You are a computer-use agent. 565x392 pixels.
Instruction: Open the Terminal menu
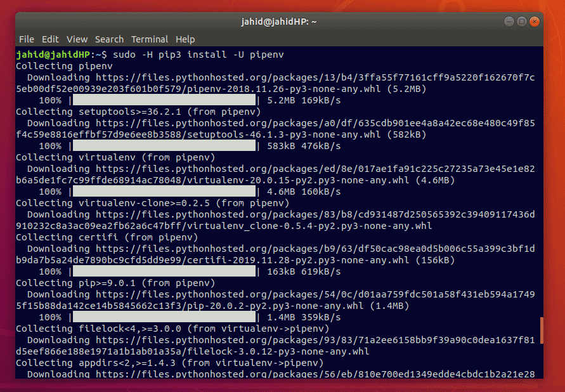point(150,39)
